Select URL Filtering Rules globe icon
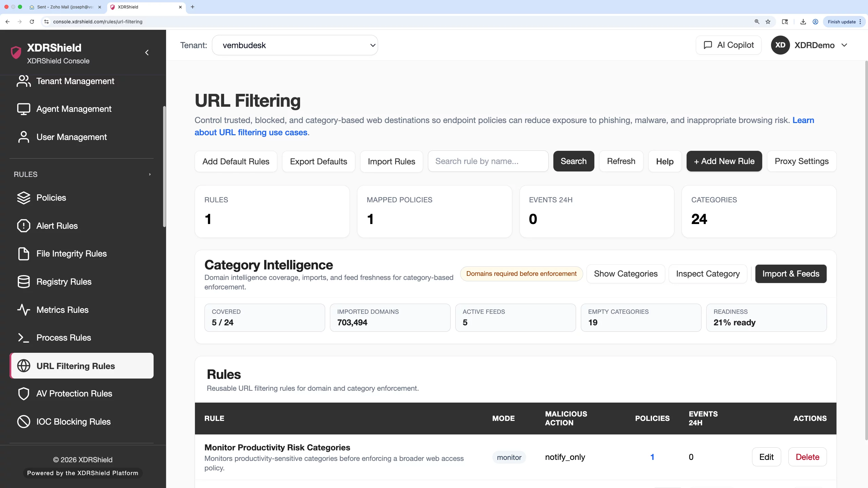This screenshot has height=488, width=868. [x=23, y=366]
